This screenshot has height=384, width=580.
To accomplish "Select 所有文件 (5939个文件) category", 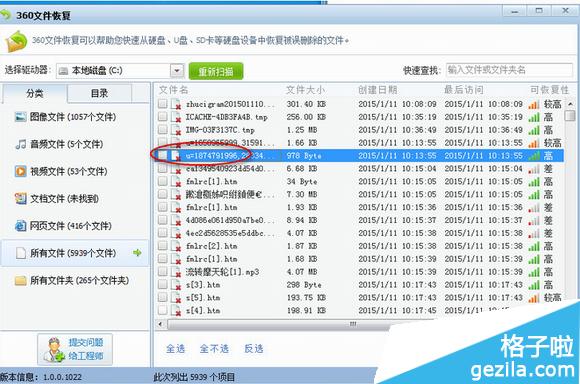I will 75,253.
